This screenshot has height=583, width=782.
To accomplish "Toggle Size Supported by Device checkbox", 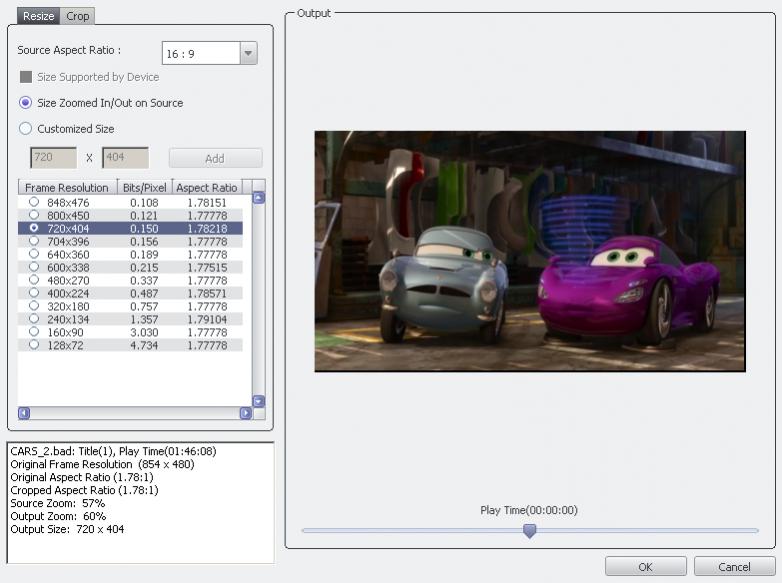I will point(26,77).
